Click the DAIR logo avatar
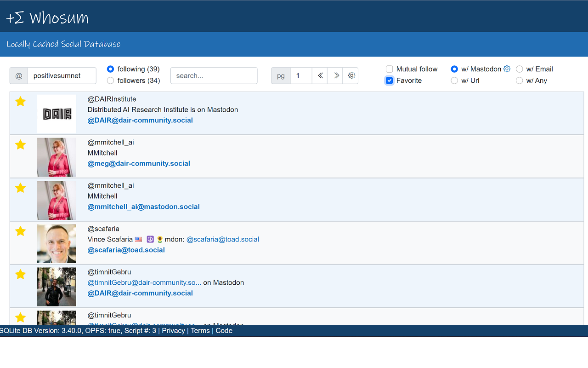 click(57, 114)
